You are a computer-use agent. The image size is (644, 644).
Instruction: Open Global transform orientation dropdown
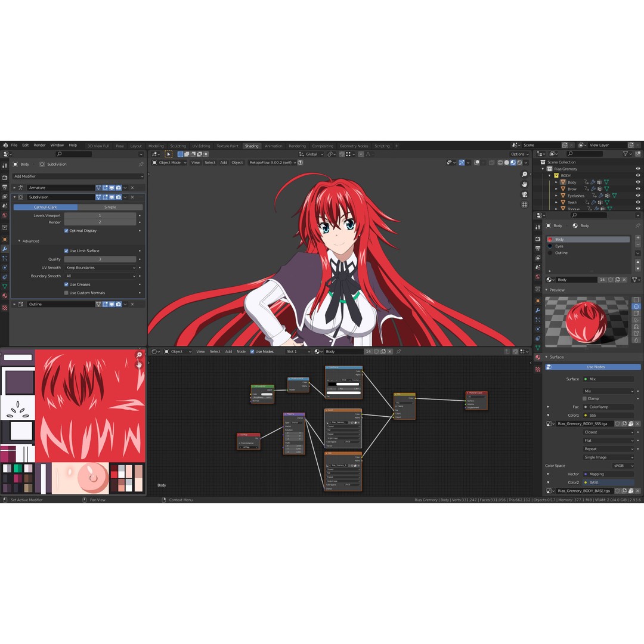point(311,154)
